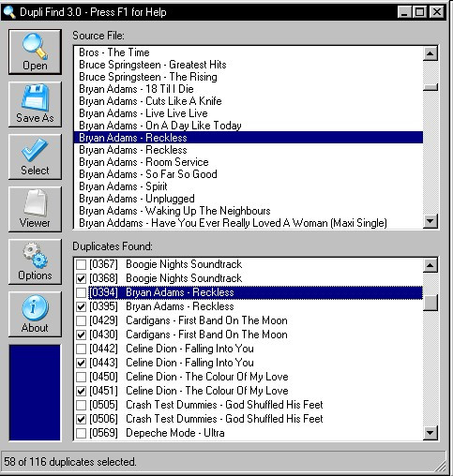The height and width of the screenshot is (476, 453).
Task: Select 'Bryan Adams - Room Service'
Action: coord(249,162)
